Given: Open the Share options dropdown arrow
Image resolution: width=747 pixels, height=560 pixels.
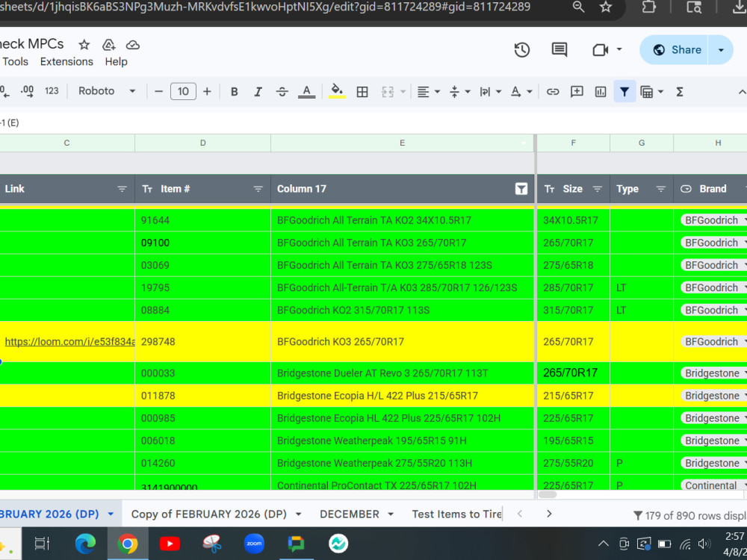Looking at the screenshot, I should (x=721, y=49).
